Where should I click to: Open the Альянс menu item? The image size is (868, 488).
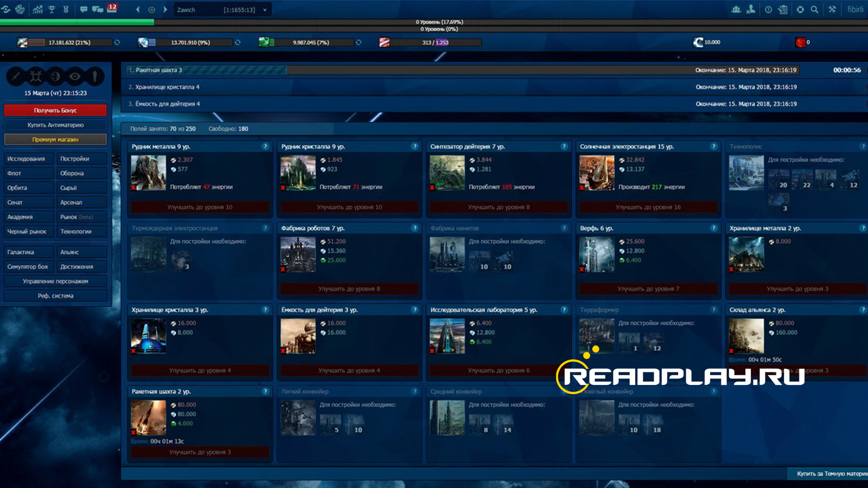(82, 252)
